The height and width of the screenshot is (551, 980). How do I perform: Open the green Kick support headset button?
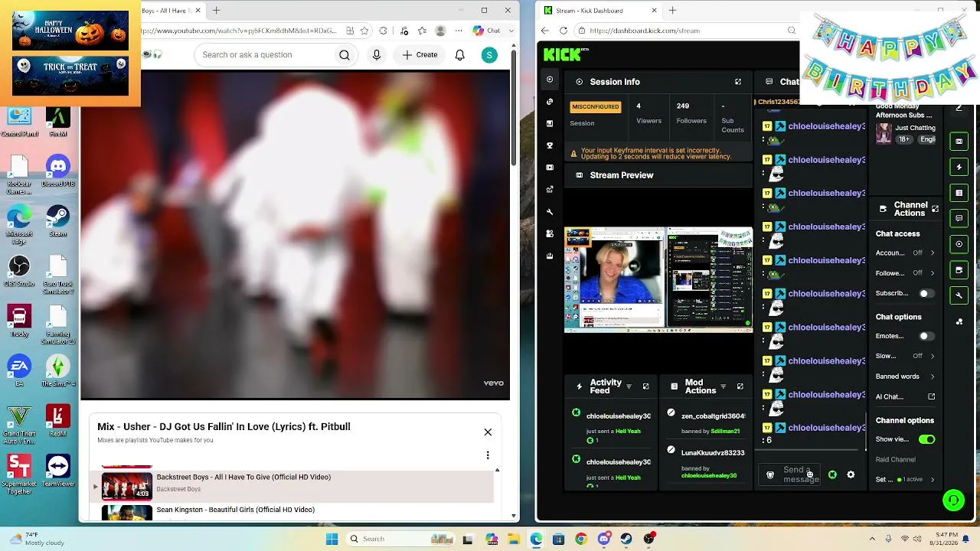tap(953, 500)
